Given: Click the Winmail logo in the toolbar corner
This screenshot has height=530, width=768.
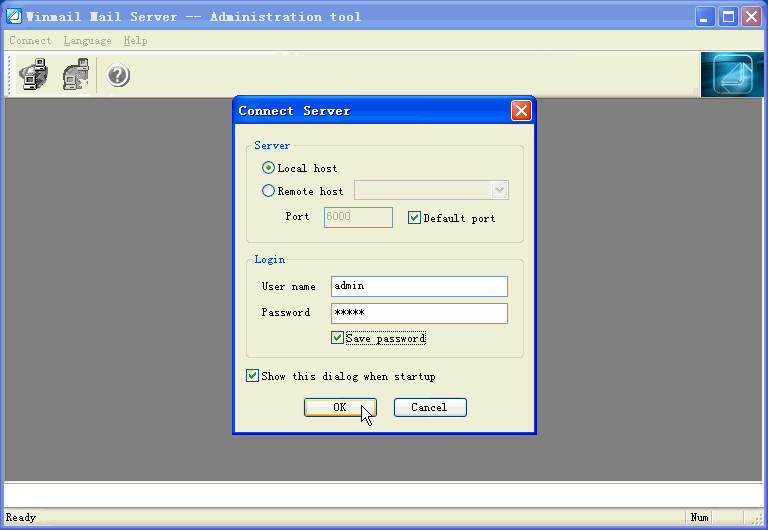Looking at the screenshot, I should click(732, 75).
